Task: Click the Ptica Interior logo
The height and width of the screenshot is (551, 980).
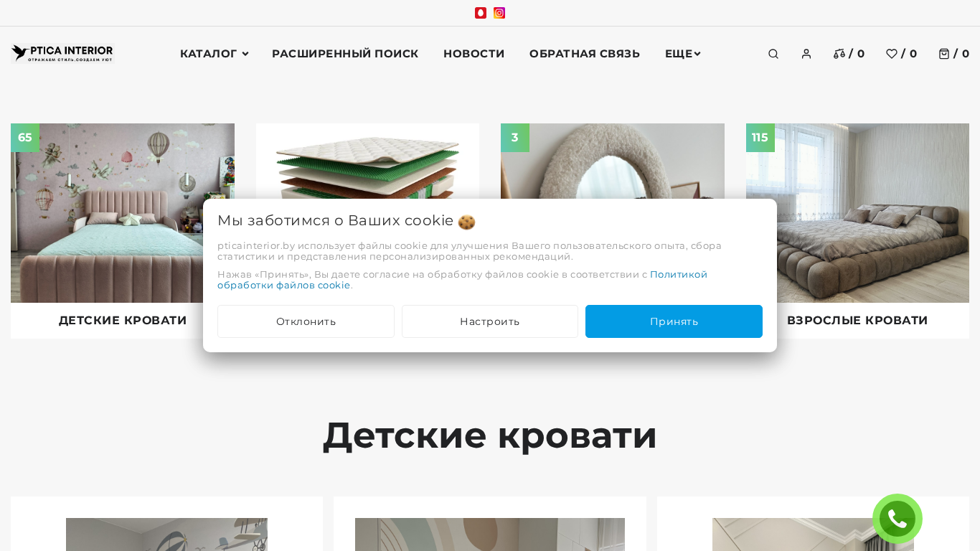Action: [62, 54]
